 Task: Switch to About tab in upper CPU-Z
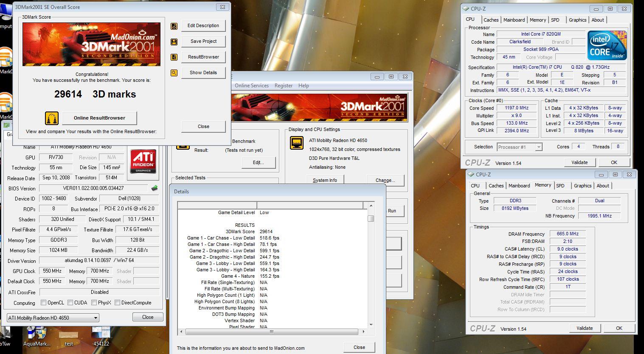[x=598, y=20]
